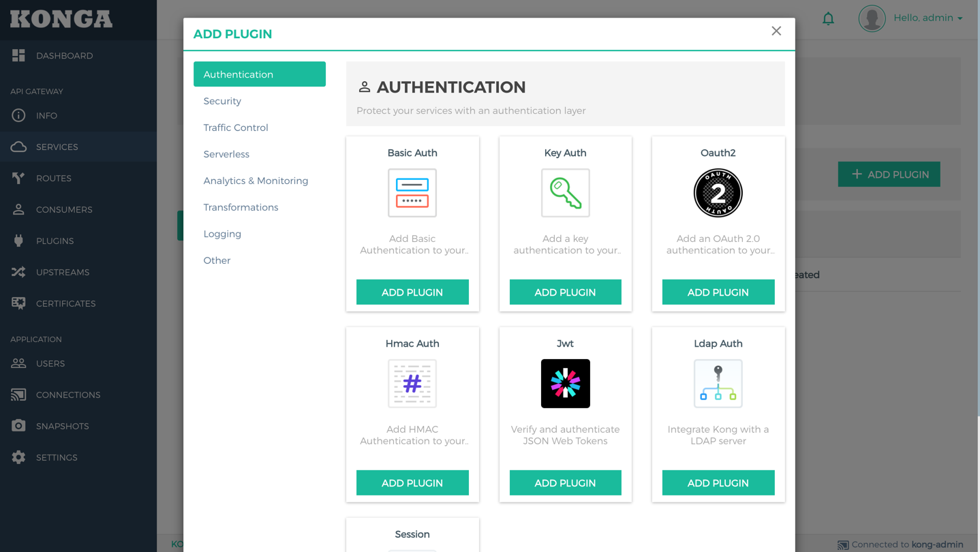Click the Routes fork icon
The image size is (980, 552).
(x=18, y=179)
